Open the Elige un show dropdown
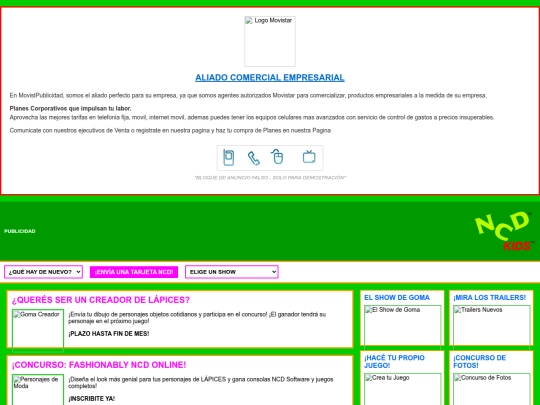 [x=232, y=272]
